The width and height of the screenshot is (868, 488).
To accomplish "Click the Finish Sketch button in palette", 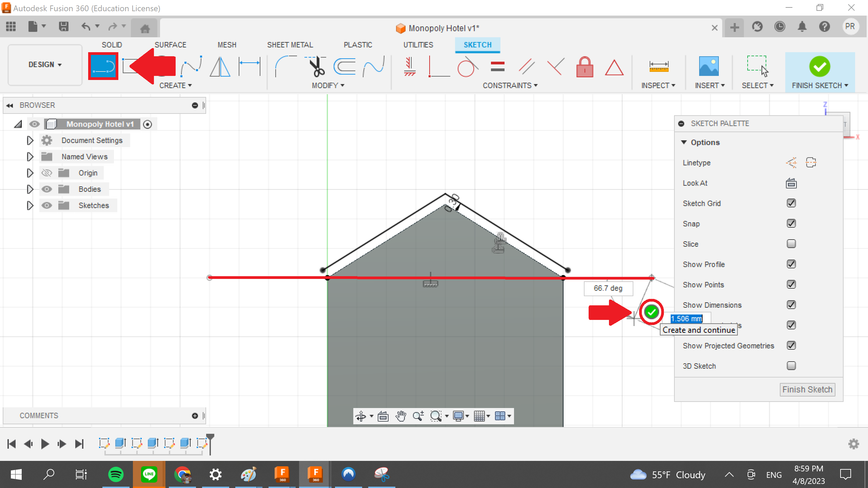I will pyautogui.click(x=807, y=389).
